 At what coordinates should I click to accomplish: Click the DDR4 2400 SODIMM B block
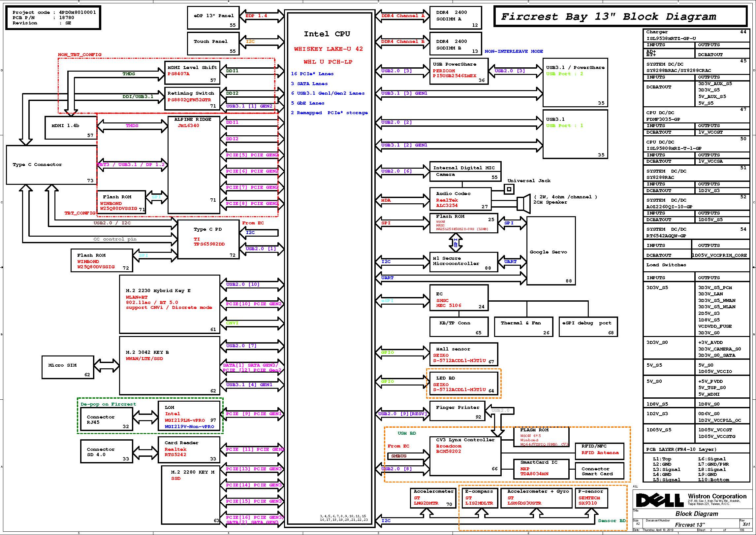(456, 44)
